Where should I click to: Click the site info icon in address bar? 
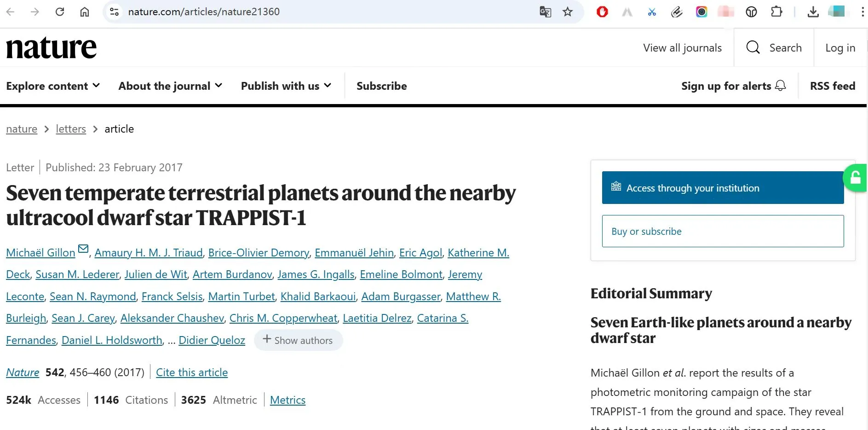pos(114,12)
